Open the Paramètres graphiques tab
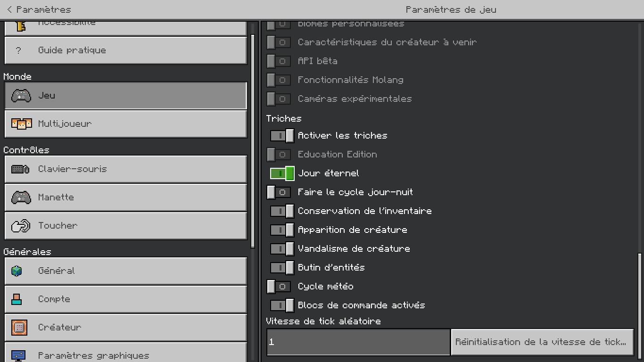644x362 pixels. click(x=125, y=353)
